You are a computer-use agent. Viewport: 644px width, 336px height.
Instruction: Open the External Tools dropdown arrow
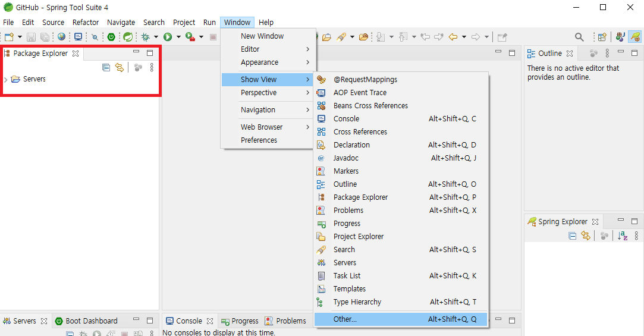click(201, 37)
